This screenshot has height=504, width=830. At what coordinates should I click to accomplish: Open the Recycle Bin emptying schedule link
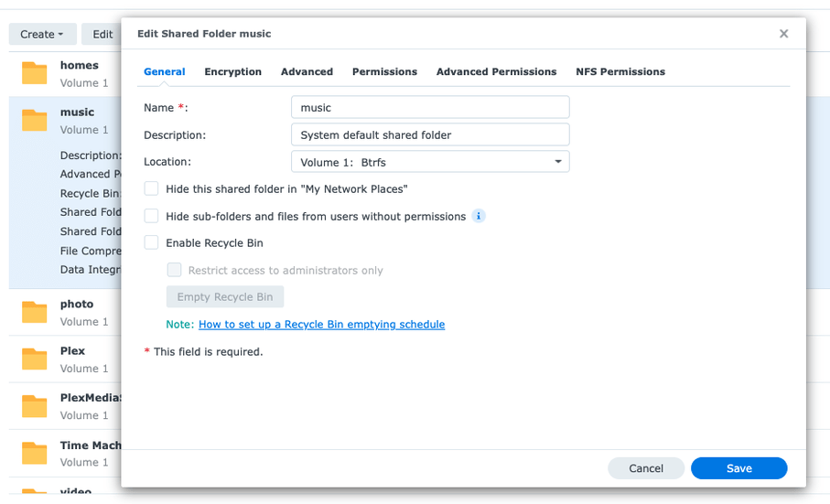(321, 325)
